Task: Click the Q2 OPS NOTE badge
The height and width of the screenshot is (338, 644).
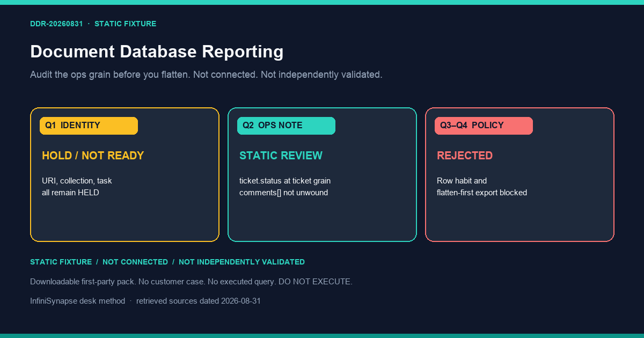Action: (x=286, y=126)
